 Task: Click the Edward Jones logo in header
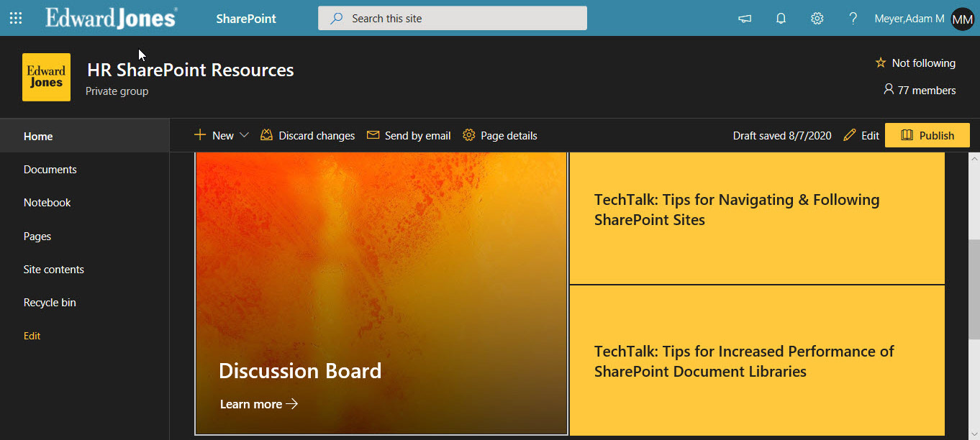pos(112,18)
